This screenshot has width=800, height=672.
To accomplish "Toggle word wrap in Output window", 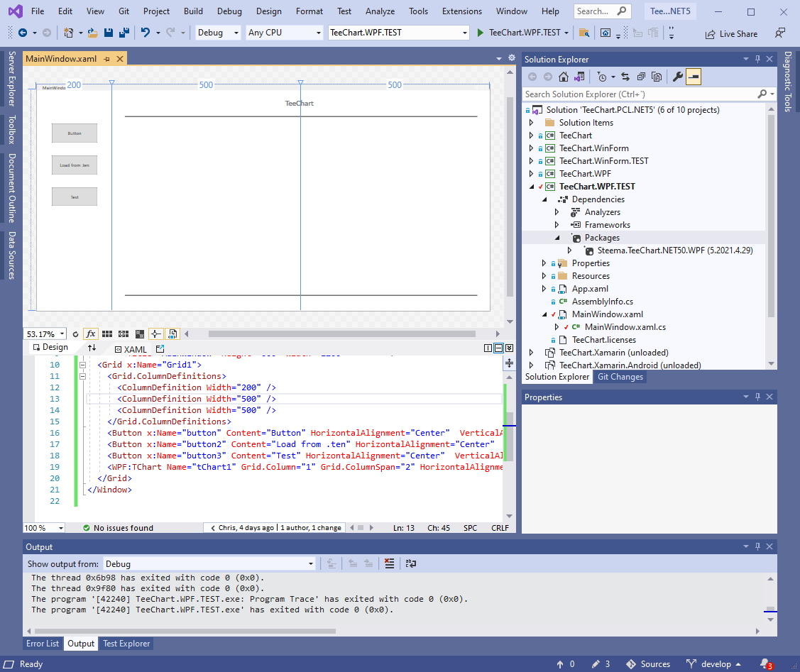I will click(x=411, y=563).
